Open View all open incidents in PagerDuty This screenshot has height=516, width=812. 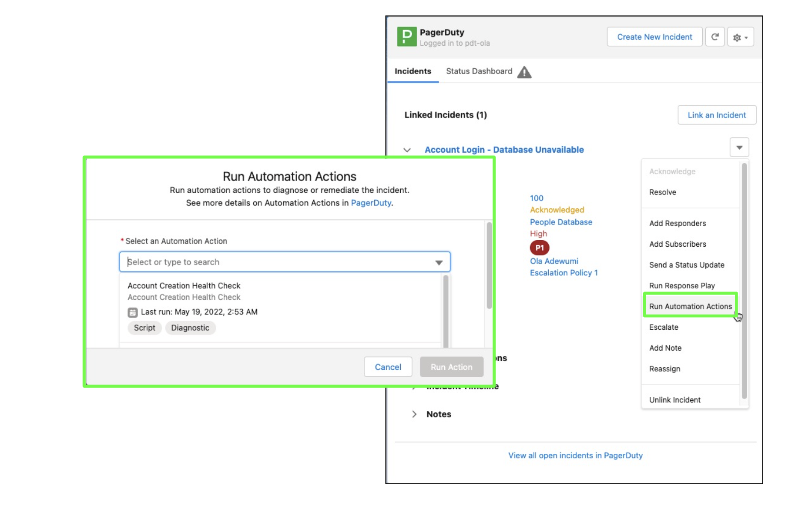click(575, 456)
